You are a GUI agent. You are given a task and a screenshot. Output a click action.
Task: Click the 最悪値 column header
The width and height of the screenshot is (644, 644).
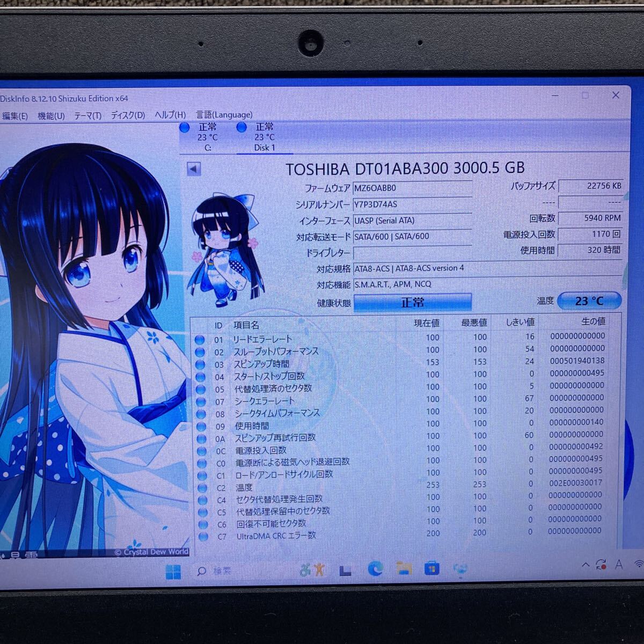[474, 323]
